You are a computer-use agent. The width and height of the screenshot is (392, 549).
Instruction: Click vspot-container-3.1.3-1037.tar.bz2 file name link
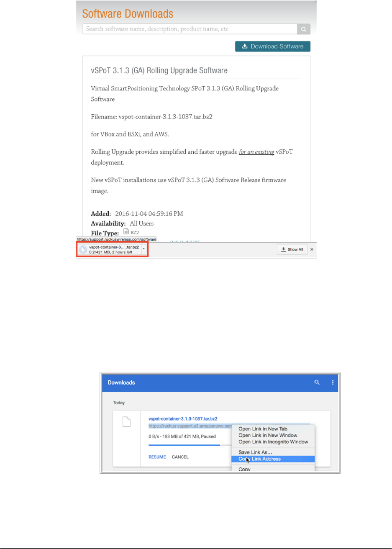(x=183, y=418)
